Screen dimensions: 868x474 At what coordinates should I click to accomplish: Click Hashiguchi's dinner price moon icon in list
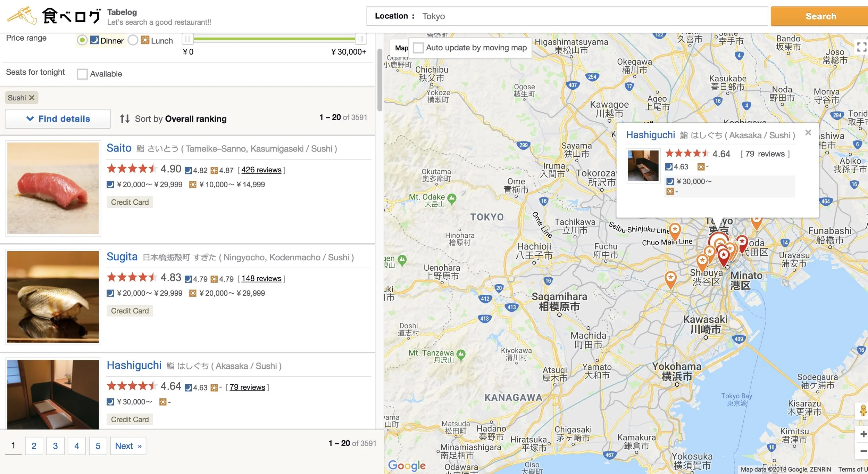point(110,402)
